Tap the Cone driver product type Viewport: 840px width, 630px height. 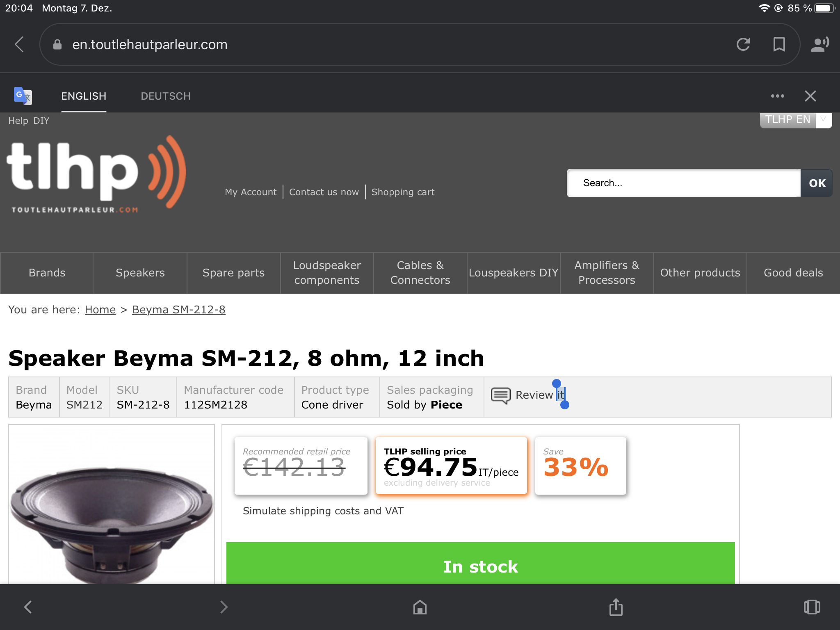point(332,405)
